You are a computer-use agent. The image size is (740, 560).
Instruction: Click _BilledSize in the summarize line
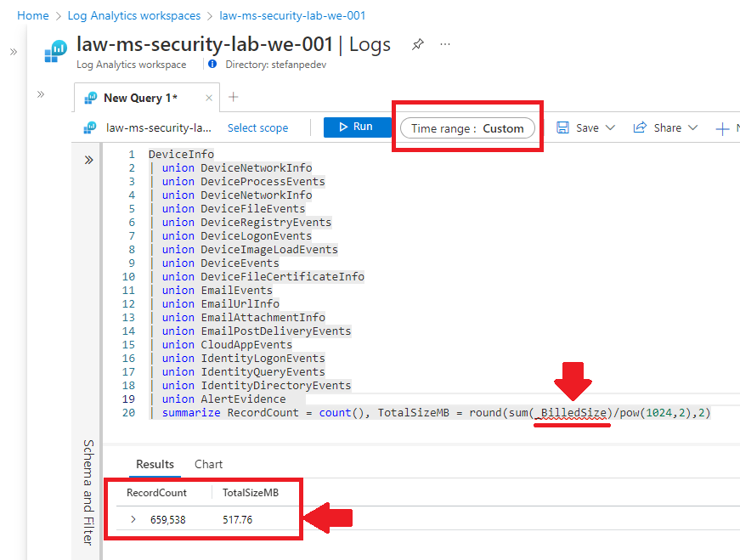pyautogui.click(x=571, y=413)
